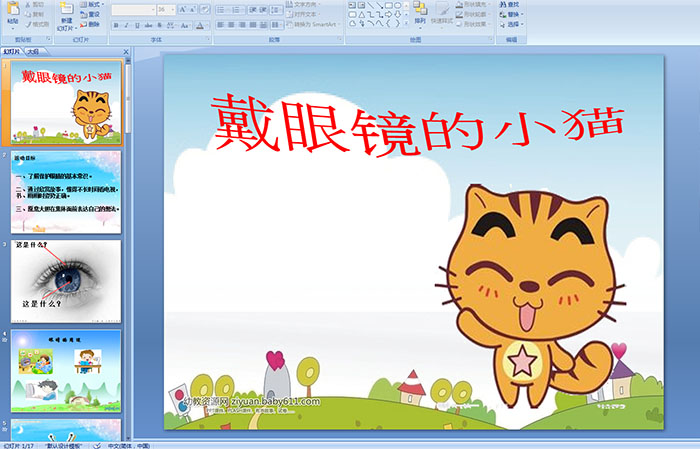Open Font dialog launcher in 字体 group
Viewport: 700px width, 449px height.
(208, 39)
